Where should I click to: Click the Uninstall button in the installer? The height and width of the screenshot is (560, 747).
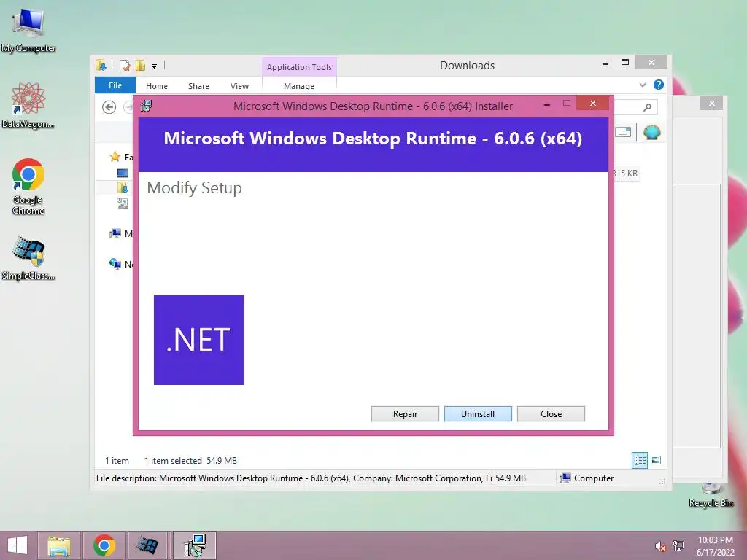click(478, 414)
